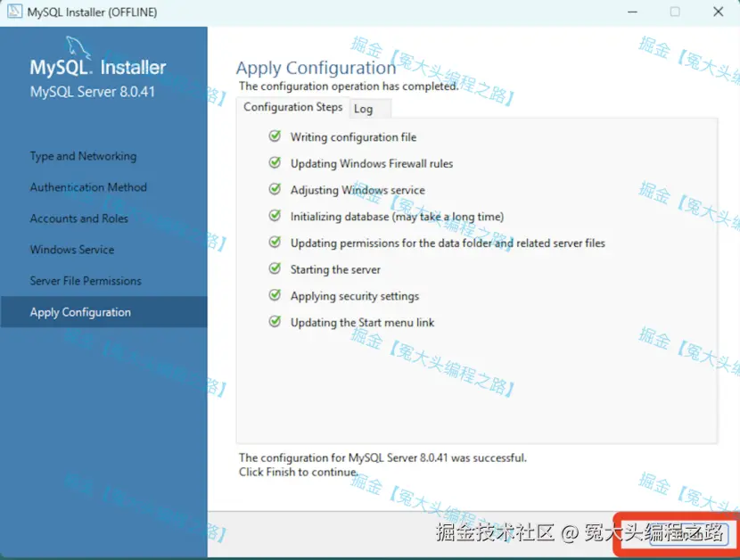Switch to the Configuration Steps tab
This screenshot has height=560, width=740.
point(292,107)
